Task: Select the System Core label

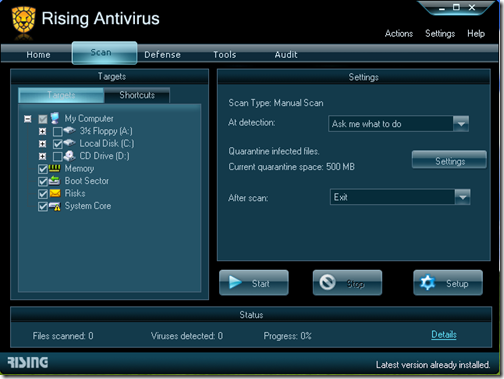Action: pos(88,206)
